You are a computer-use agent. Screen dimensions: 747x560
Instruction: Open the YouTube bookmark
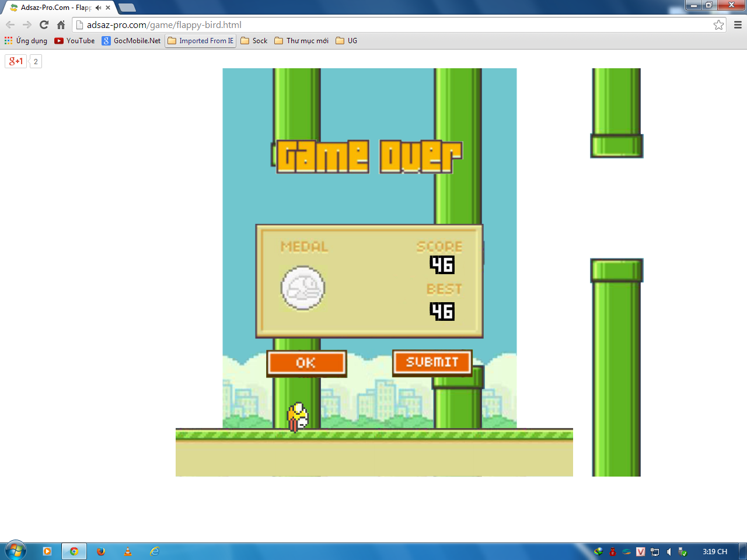(x=75, y=41)
